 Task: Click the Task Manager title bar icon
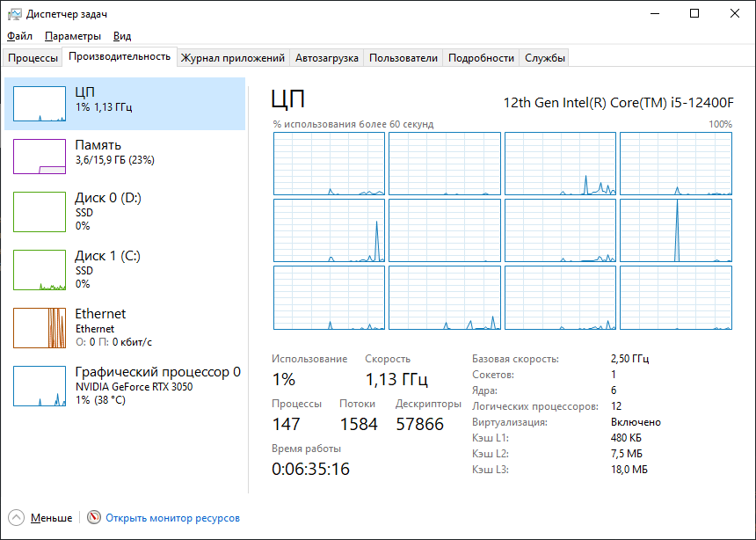click(x=14, y=14)
